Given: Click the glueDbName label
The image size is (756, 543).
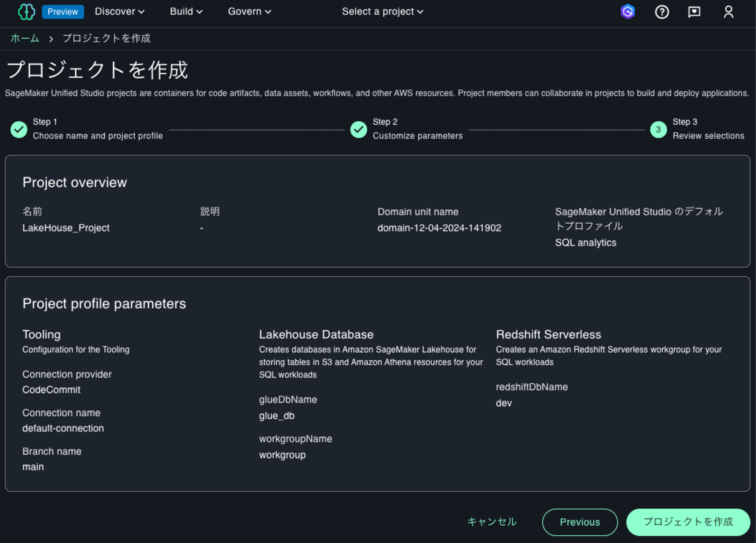Looking at the screenshot, I should tap(288, 400).
